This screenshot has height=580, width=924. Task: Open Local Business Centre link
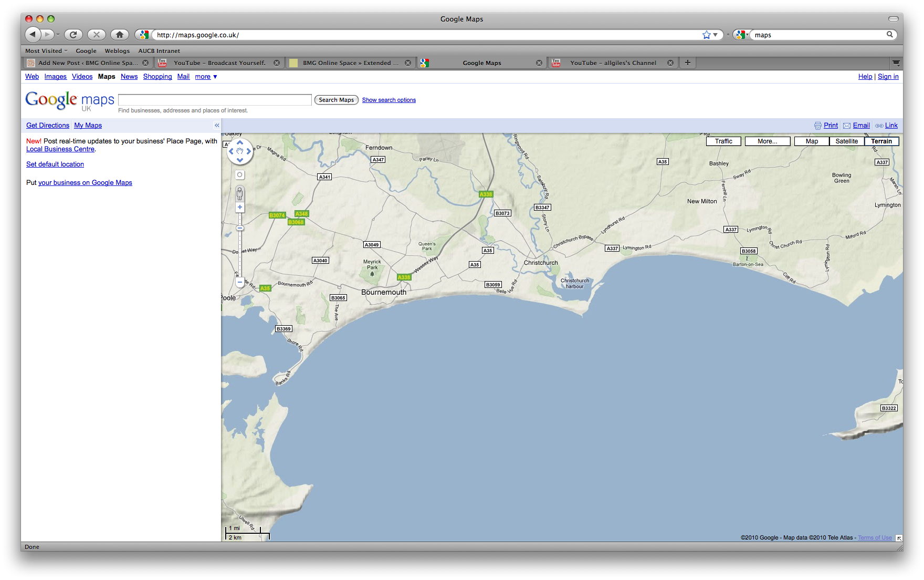coord(60,149)
